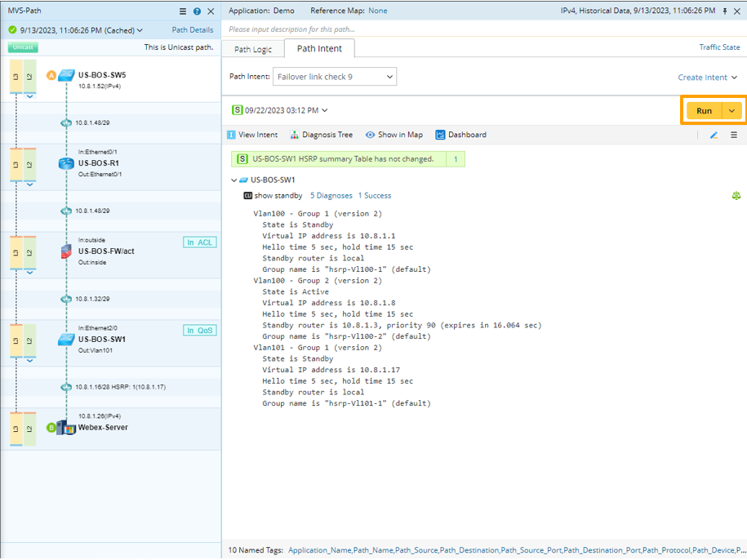The height and width of the screenshot is (560, 747).
Task: Pin the path pane with pushpin icon
Action: (725, 11)
